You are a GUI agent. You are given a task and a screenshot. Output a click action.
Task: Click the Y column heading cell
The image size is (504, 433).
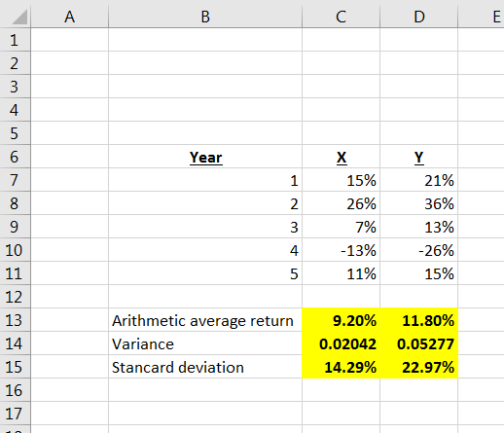point(419,157)
